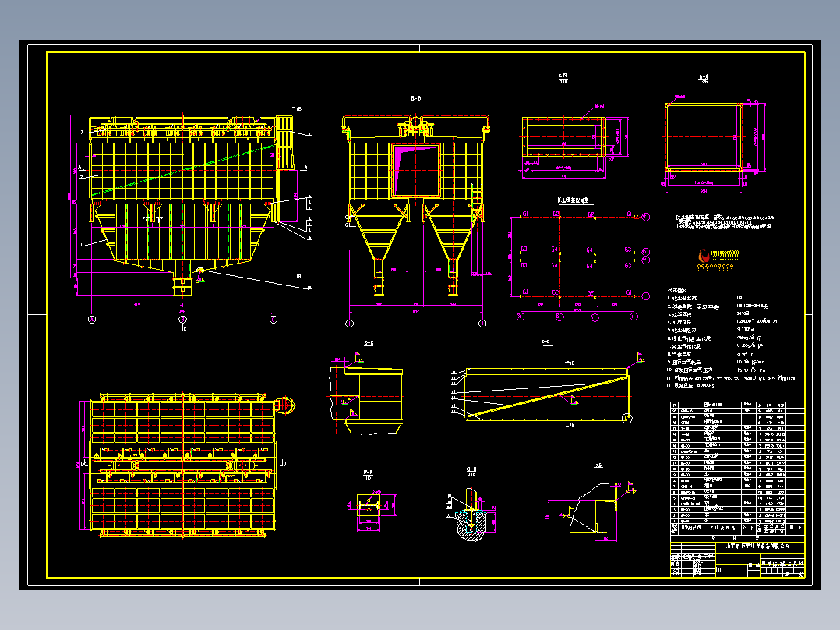Click the yellow diagonal plate in D-D view
The width and height of the screenshot is (840, 630).
coord(547,398)
